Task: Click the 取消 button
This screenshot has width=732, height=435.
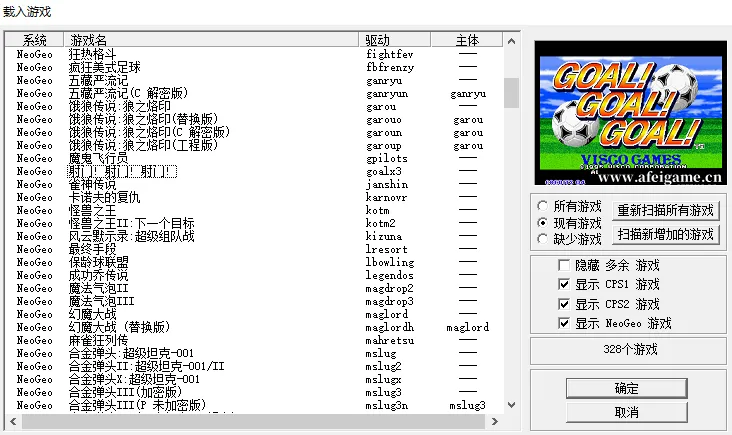Action: tap(626, 411)
